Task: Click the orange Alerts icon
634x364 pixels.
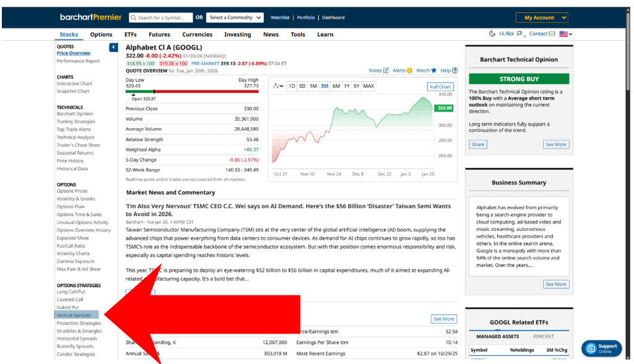Action: [409, 71]
